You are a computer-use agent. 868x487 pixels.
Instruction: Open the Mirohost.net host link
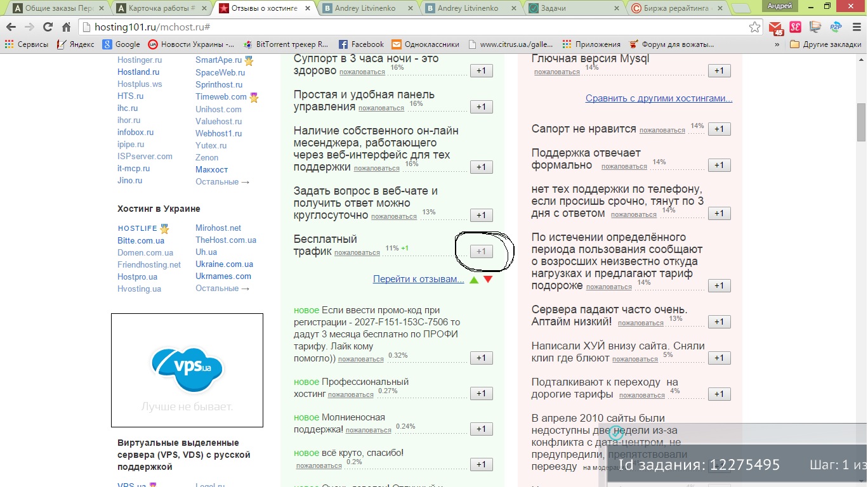(x=218, y=228)
